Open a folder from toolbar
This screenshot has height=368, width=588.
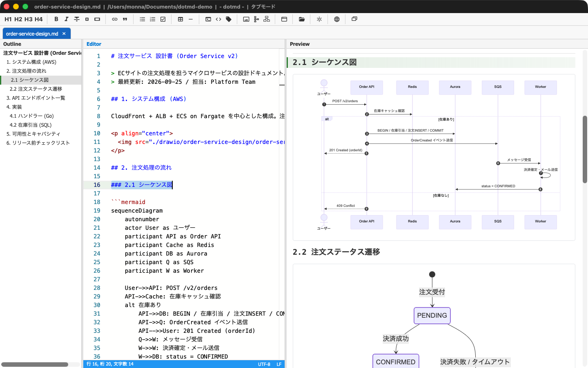pyautogui.click(x=302, y=19)
